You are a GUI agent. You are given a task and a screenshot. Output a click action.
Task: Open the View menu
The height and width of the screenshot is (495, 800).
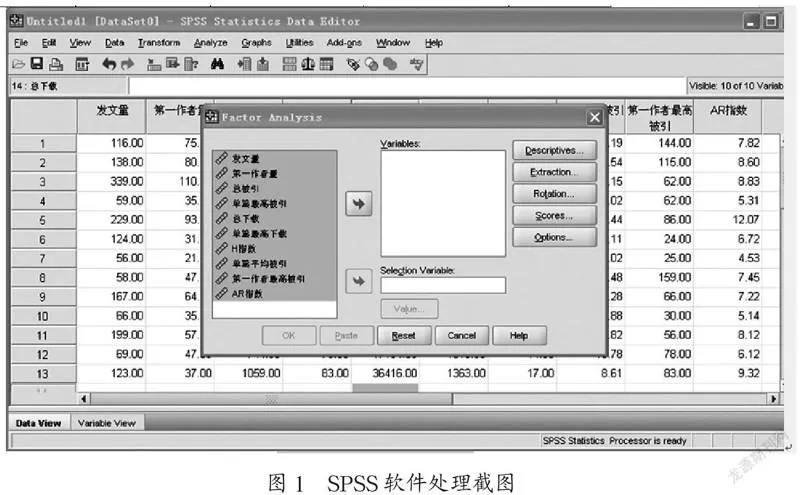click(80, 43)
